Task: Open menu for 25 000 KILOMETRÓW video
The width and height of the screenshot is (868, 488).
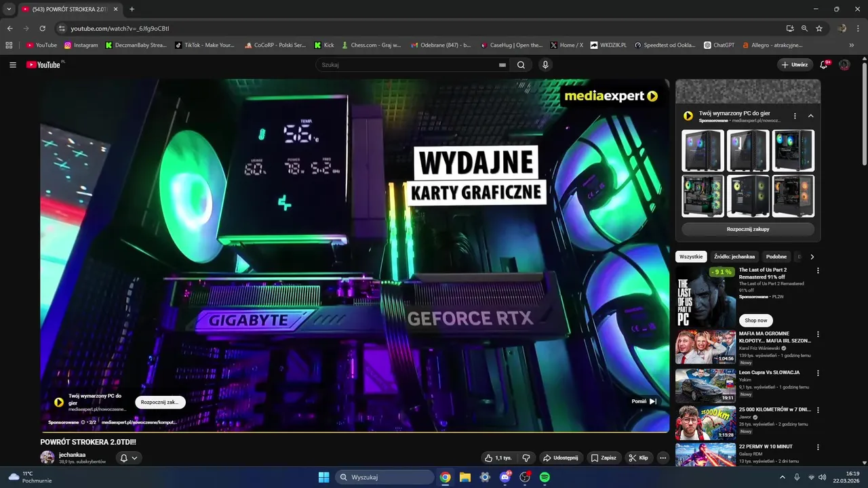Action: (x=818, y=410)
